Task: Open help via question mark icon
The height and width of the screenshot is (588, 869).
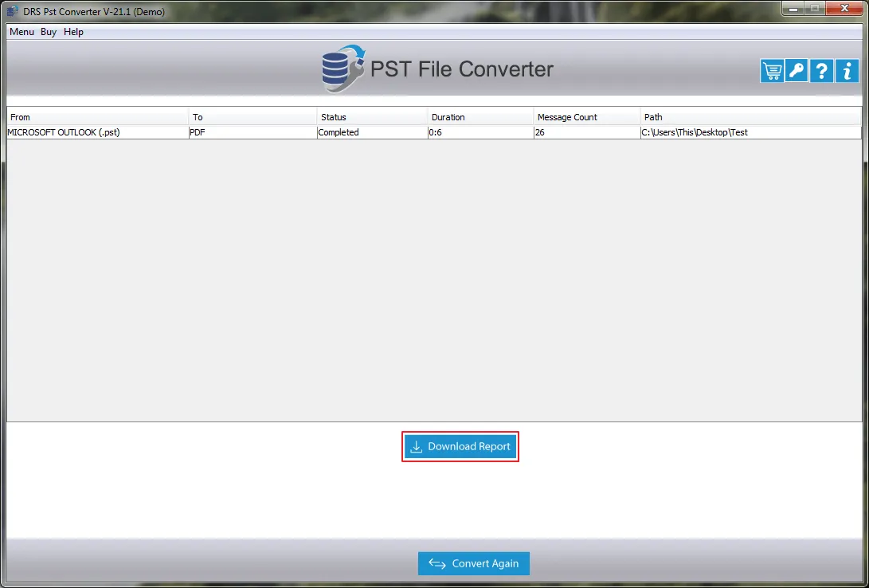Action: pos(821,71)
